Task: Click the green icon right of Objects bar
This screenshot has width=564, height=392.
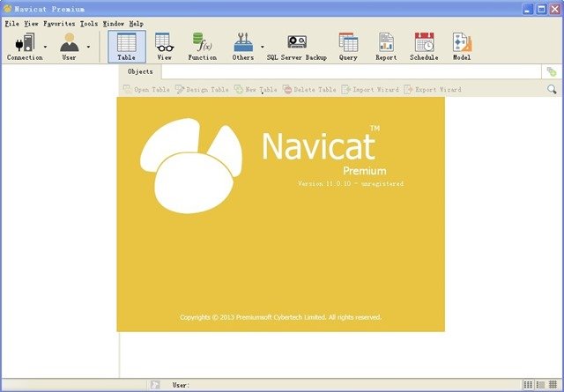Action: tap(552, 72)
